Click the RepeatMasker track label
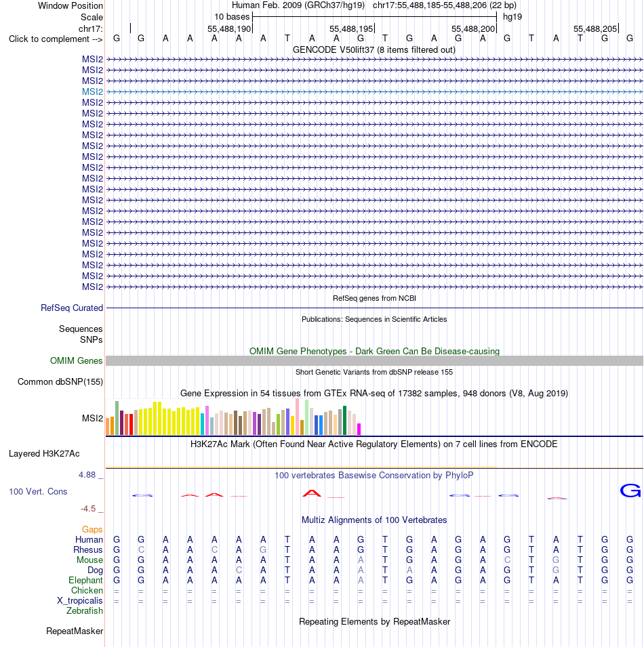The image size is (644, 647). click(x=75, y=631)
